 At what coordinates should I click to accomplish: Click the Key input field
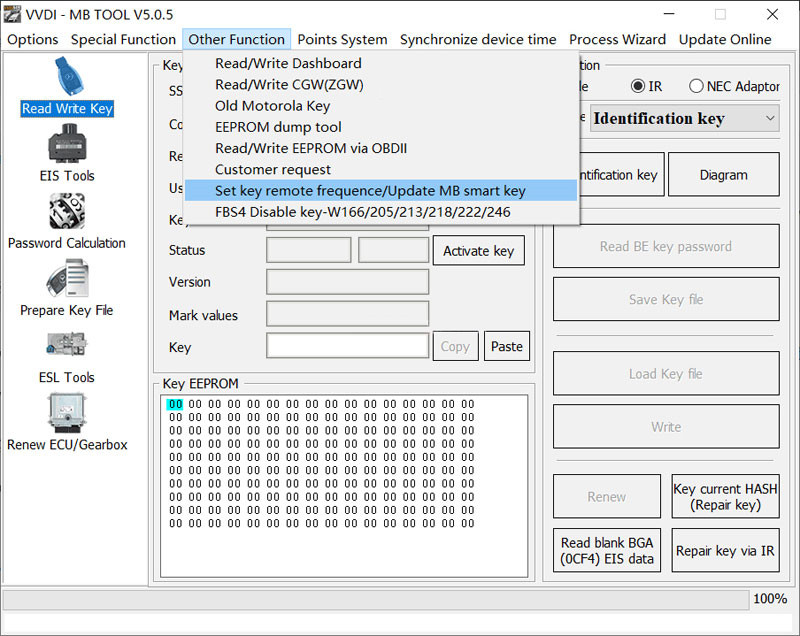coord(347,346)
